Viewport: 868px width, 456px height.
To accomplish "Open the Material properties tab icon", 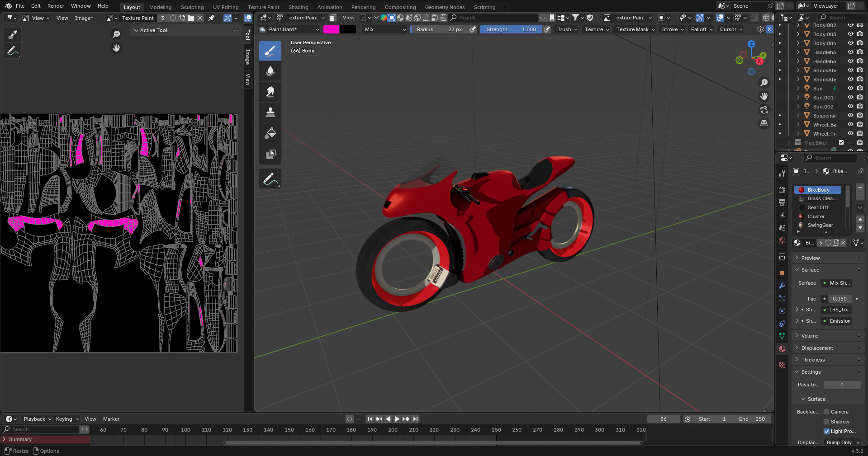I will point(782,349).
